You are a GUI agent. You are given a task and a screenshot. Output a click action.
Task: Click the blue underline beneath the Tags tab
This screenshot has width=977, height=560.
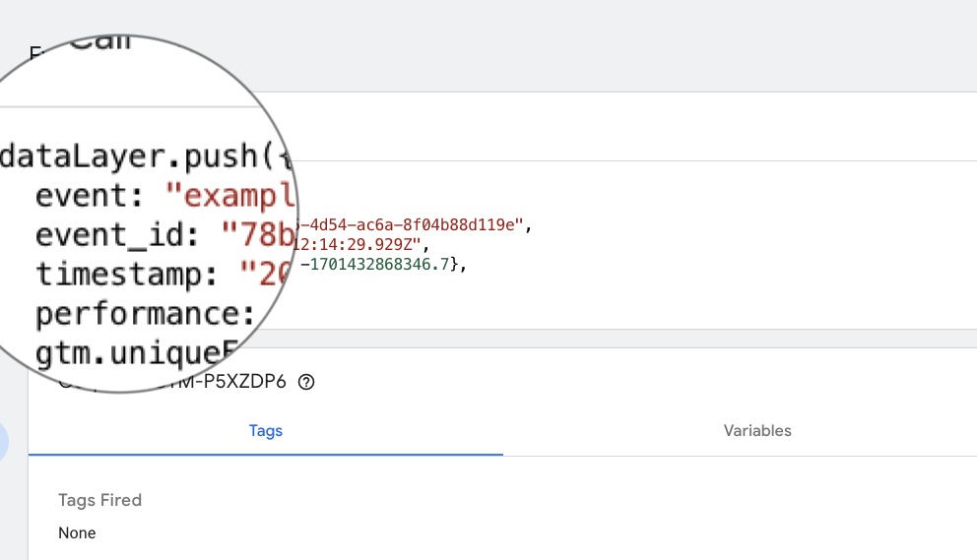tap(266, 455)
